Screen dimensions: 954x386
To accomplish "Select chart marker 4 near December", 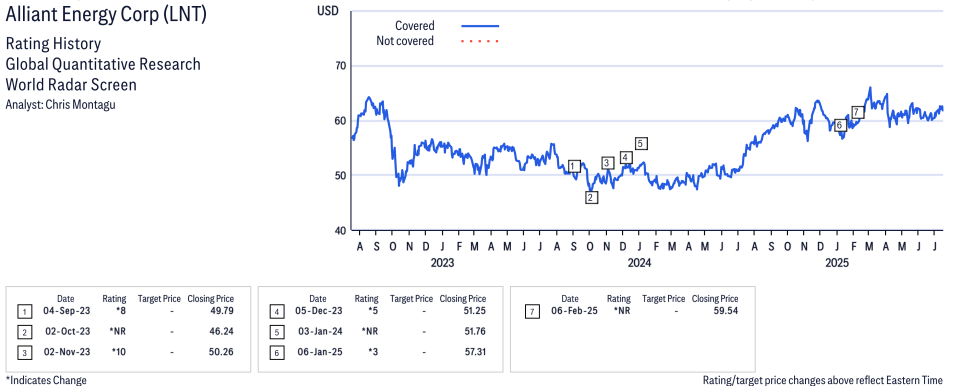I will tap(625, 158).
